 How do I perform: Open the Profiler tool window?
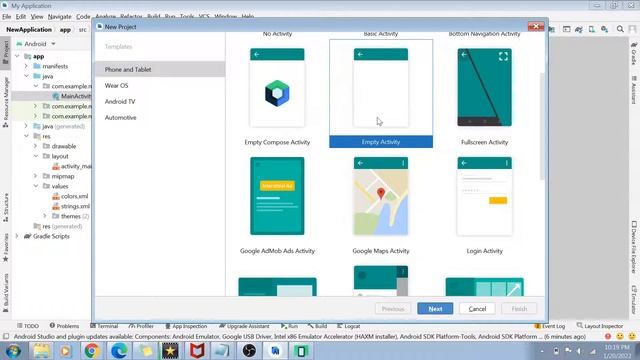(141, 326)
